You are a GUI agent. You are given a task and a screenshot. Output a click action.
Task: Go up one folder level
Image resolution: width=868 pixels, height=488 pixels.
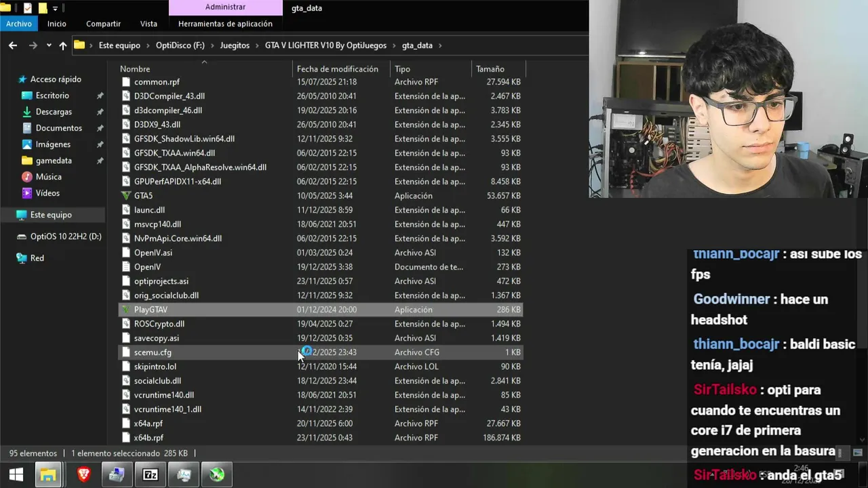point(62,45)
